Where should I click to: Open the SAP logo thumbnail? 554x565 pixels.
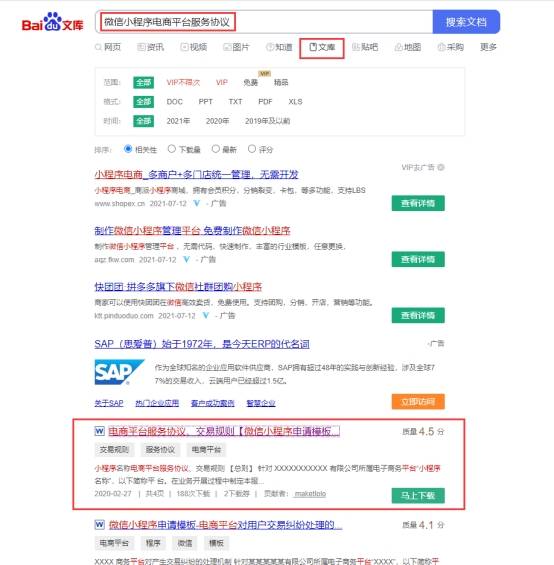[x=119, y=372]
